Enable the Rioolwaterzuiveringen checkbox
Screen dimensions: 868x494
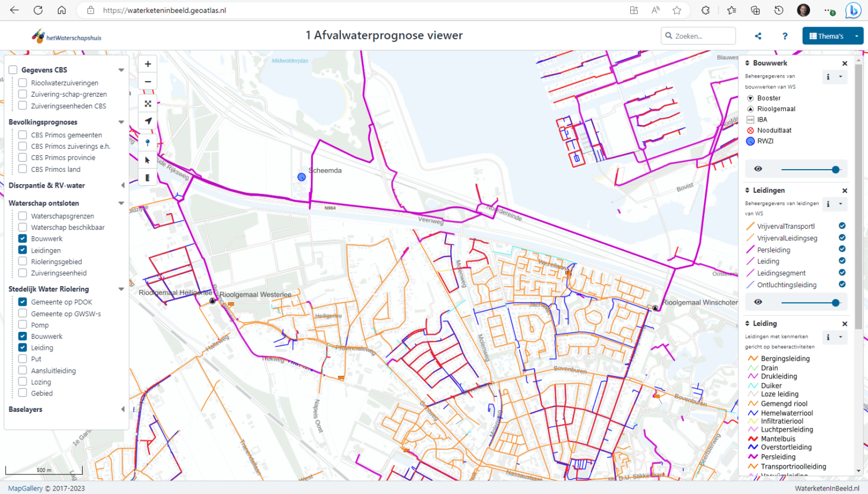(21, 82)
